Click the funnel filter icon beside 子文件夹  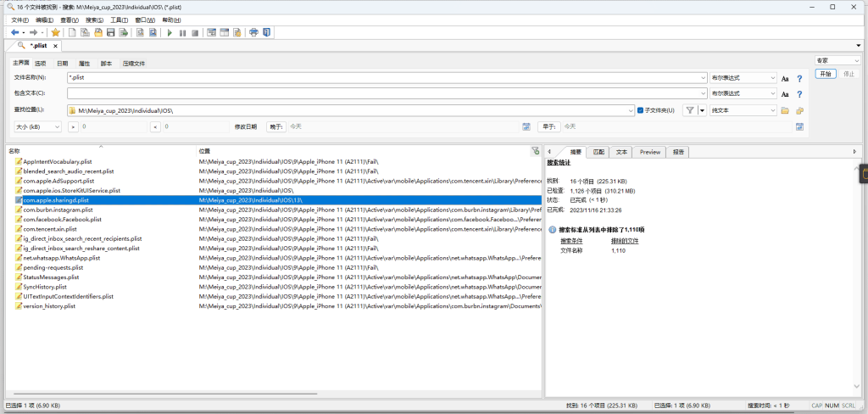[690, 110]
